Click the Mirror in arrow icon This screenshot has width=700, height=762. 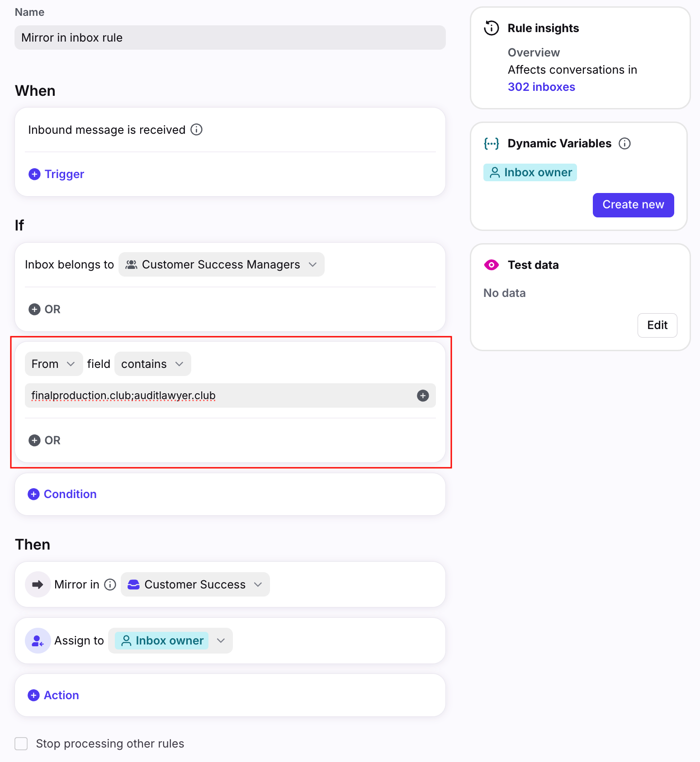[38, 584]
